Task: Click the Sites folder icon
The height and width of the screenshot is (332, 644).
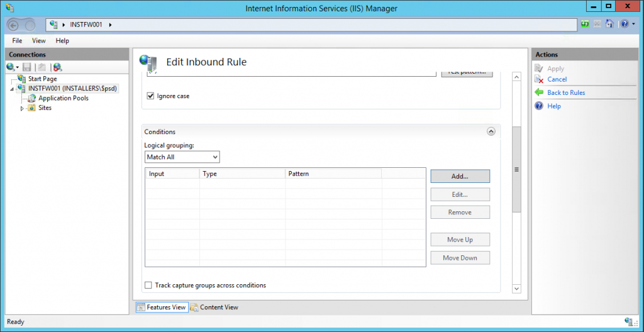Action: coord(31,108)
